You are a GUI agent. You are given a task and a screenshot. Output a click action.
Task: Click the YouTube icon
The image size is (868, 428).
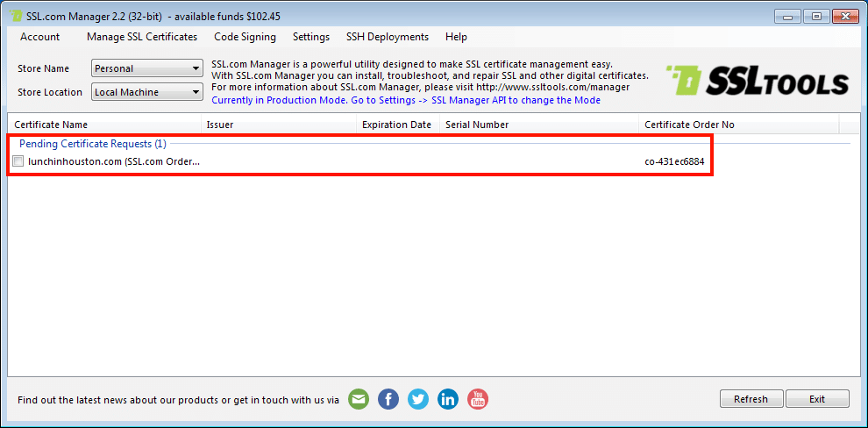(478, 399)
